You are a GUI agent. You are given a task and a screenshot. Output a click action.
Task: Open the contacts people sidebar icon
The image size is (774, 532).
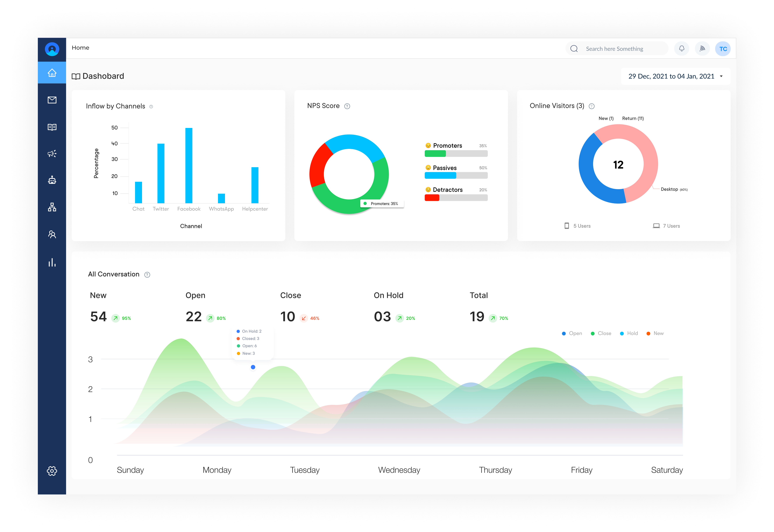tap(52, 234)
